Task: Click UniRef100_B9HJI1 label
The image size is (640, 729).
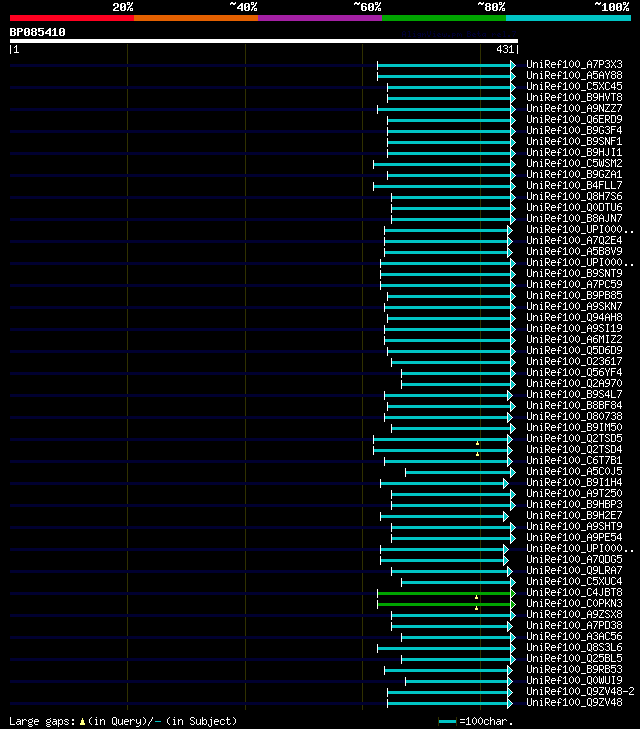Action: [574, 152]
